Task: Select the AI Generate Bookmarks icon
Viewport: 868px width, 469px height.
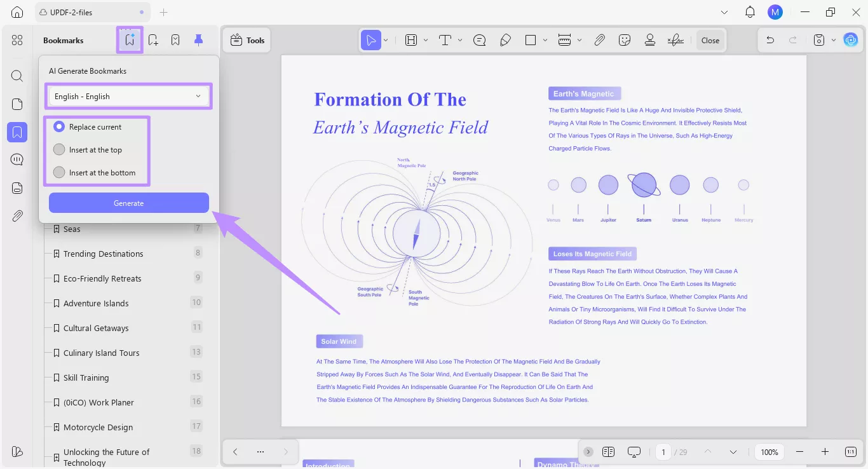Action: point(130,39)
